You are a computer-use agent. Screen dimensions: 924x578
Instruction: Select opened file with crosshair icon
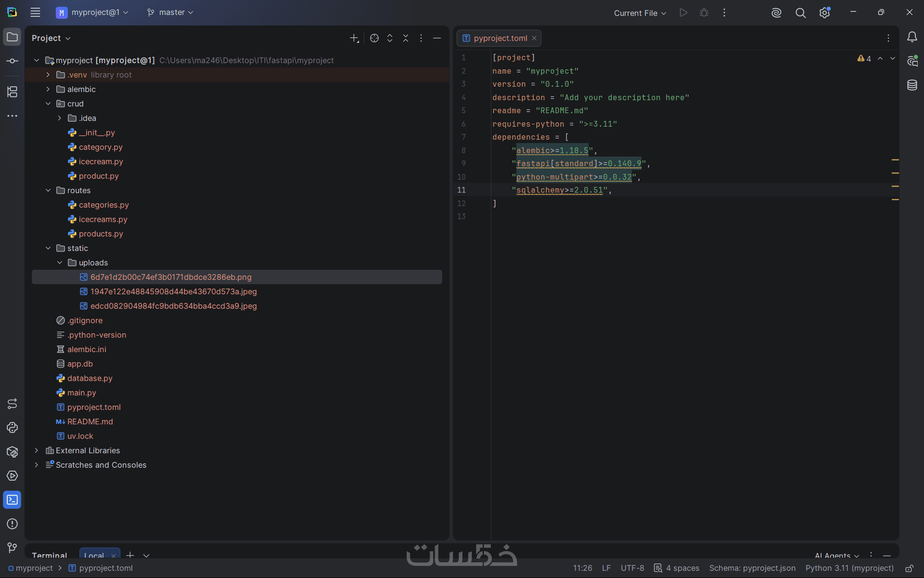click(374, 38)
